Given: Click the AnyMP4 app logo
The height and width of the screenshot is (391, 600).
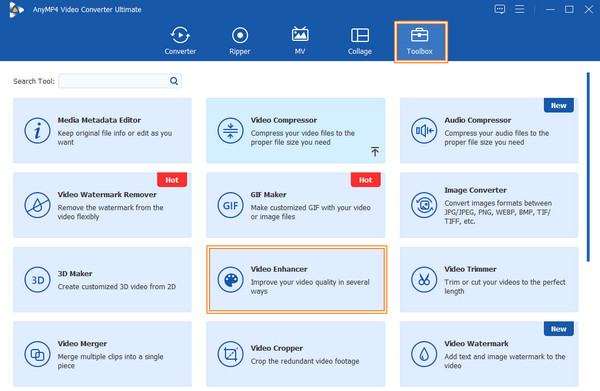Looking at the screenshot, I should click(x=16, y=10).
